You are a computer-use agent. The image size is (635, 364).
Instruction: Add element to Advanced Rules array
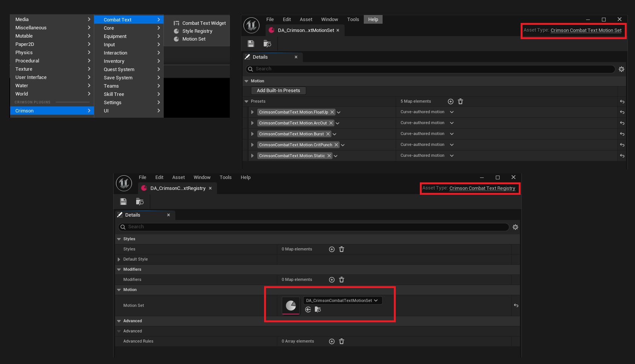point(332,341)
